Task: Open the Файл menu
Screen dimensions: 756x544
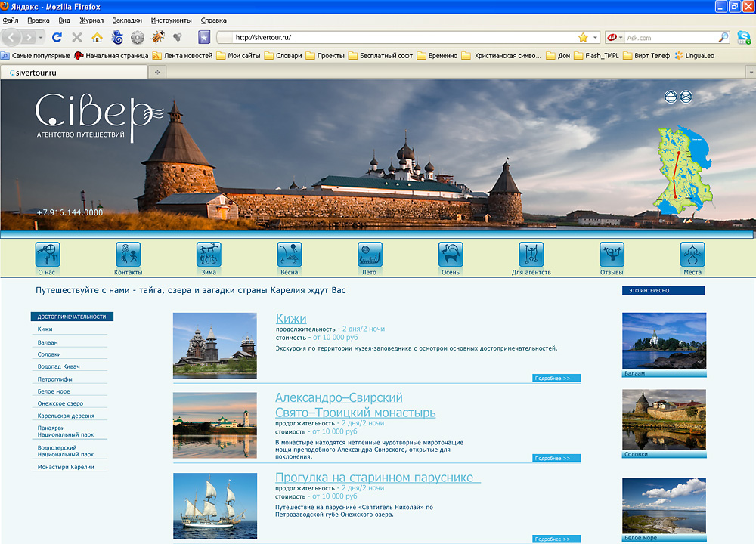Action: coord(11,20)
